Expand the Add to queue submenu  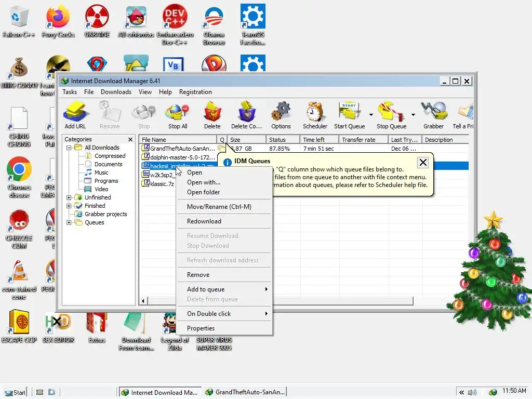pos(224,289)
